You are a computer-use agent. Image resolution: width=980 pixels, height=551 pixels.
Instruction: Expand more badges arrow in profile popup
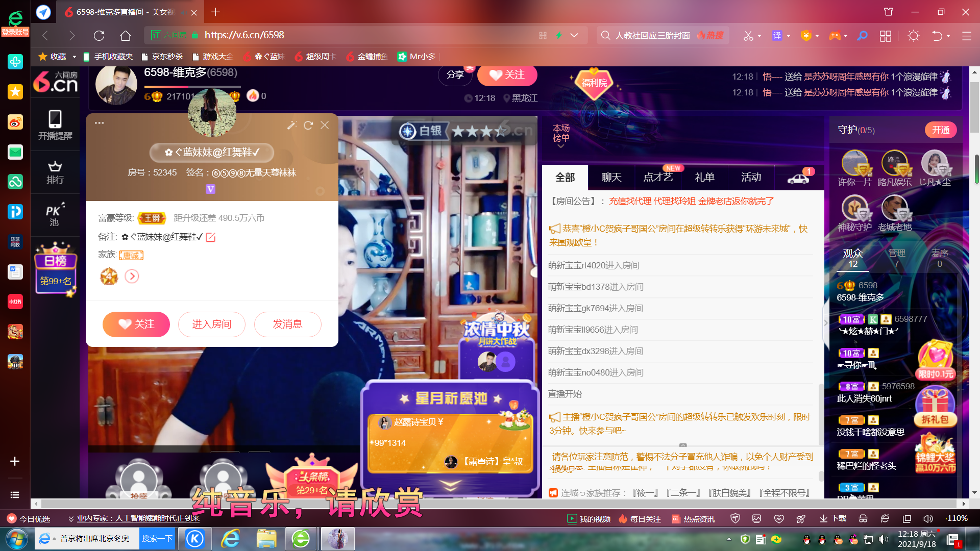pos(132,277)
